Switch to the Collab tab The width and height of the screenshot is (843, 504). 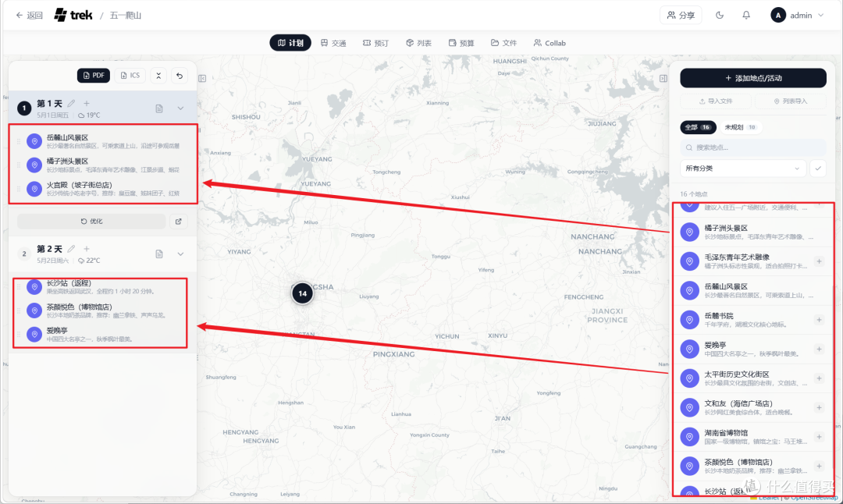point(550,43)
